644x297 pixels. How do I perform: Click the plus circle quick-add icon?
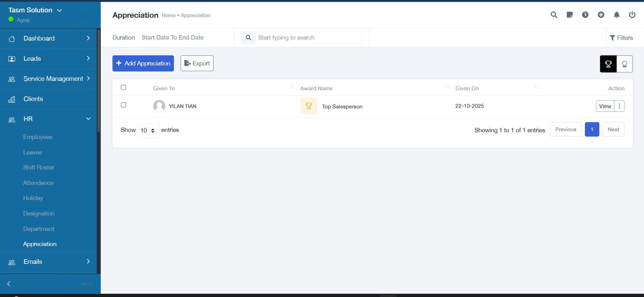[x=601, y=15]
